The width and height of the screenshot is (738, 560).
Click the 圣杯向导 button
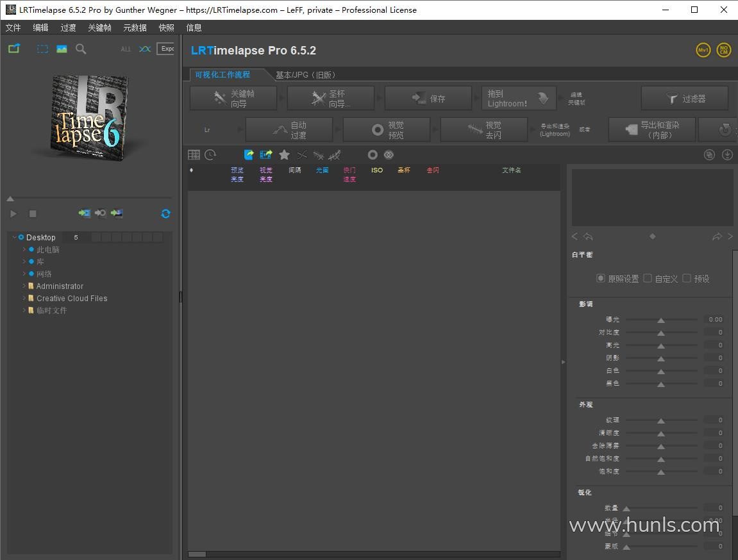[331, 98]
